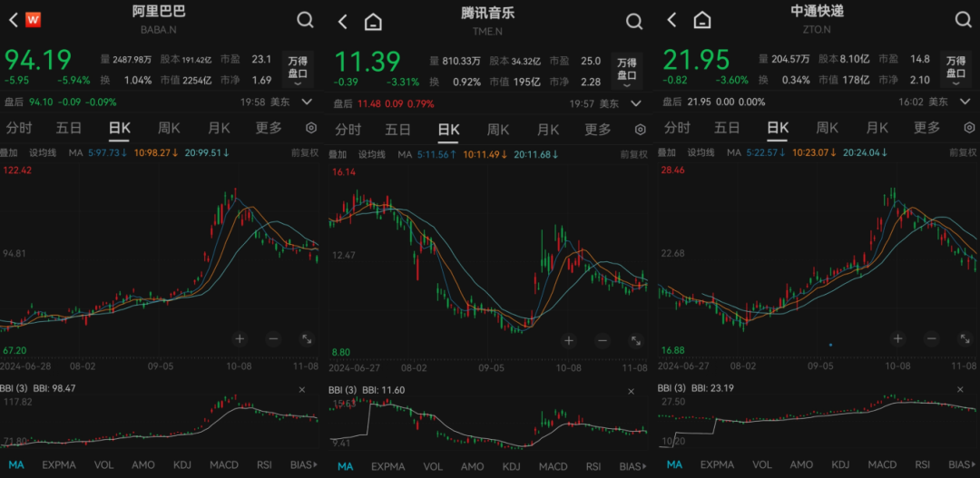Zoom in the 腾讯音乐 K-line chart
Image resolution: width=980 pixels, height=478 pixels.
click(569, 341)
